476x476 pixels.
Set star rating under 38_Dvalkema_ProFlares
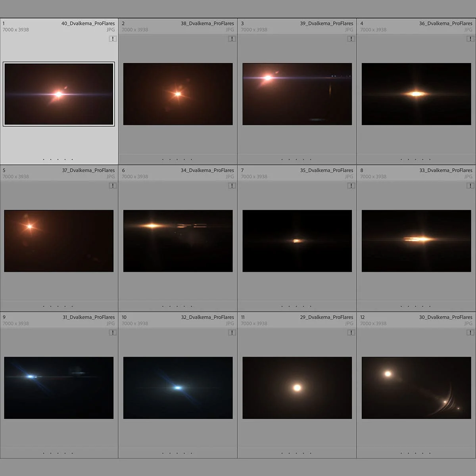177,159
